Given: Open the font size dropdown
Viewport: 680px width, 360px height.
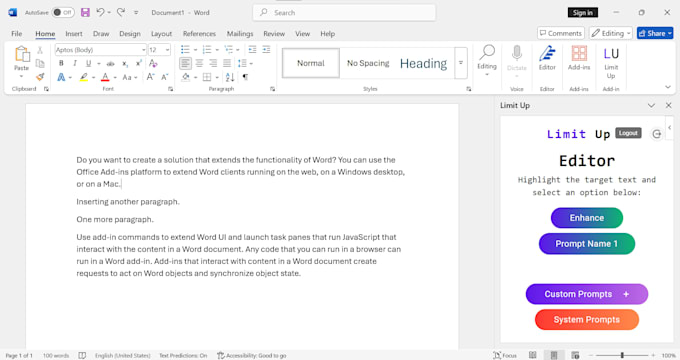Looking at the screenshot, I should click(x=167, y=50).
